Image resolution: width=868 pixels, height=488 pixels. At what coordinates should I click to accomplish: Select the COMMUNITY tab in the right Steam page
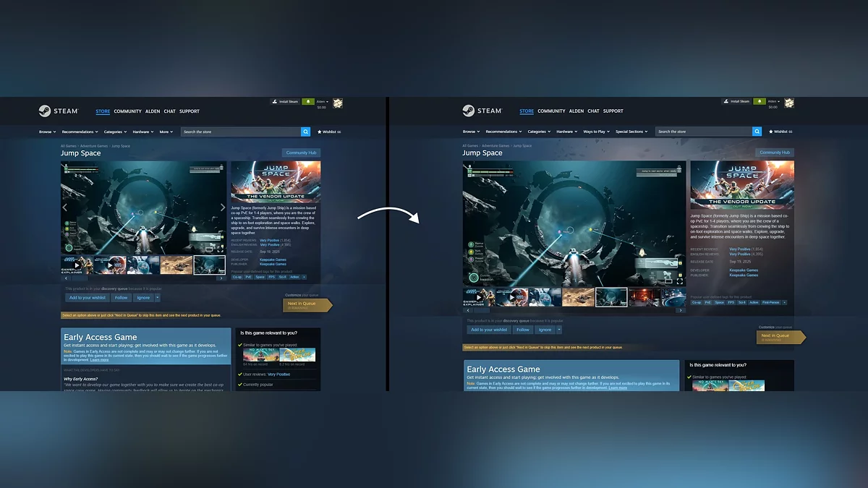(x=551, y=111)
